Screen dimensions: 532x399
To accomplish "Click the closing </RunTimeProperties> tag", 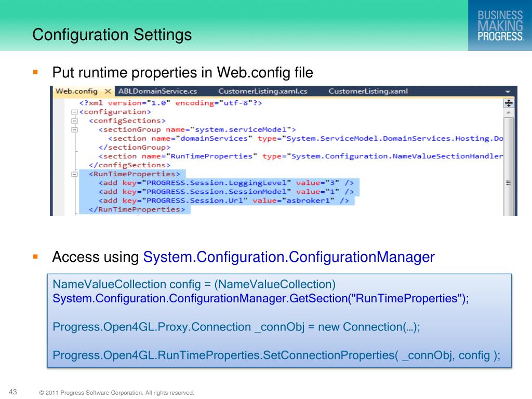I will click(x=137, y=209).
